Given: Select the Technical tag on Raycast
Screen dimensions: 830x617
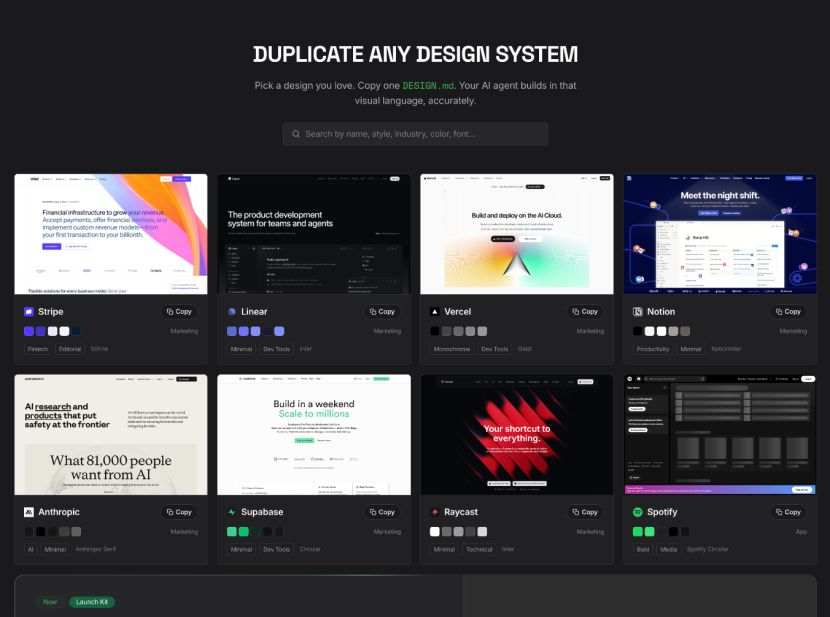Looking at the screenshot, I should 479,550.
